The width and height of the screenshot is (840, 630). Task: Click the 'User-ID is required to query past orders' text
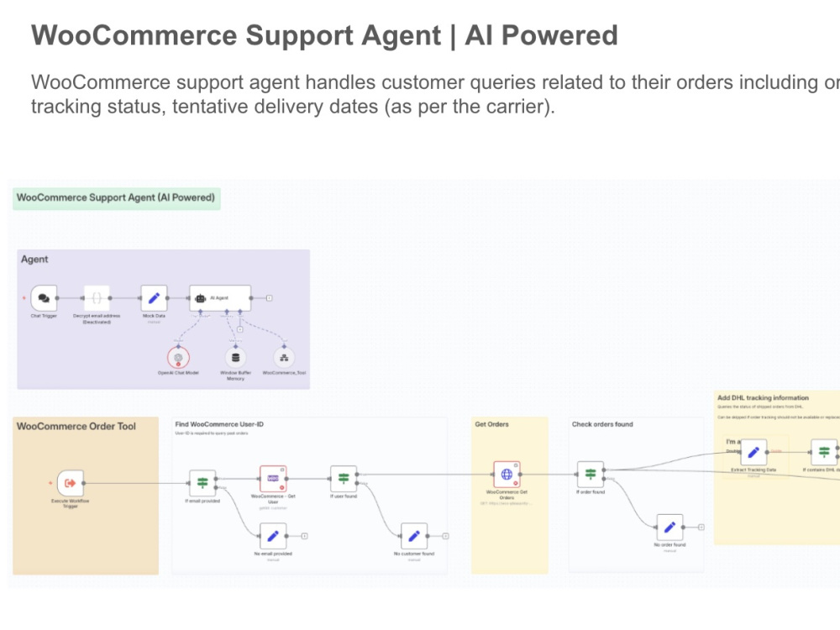tap(212, 433)
